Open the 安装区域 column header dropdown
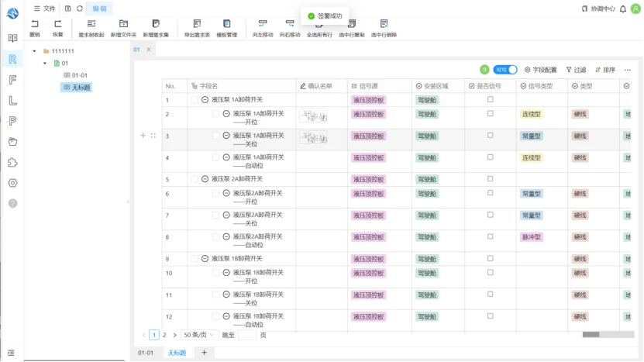Screen dimensions: 644x362 click(x=419, y=86)
